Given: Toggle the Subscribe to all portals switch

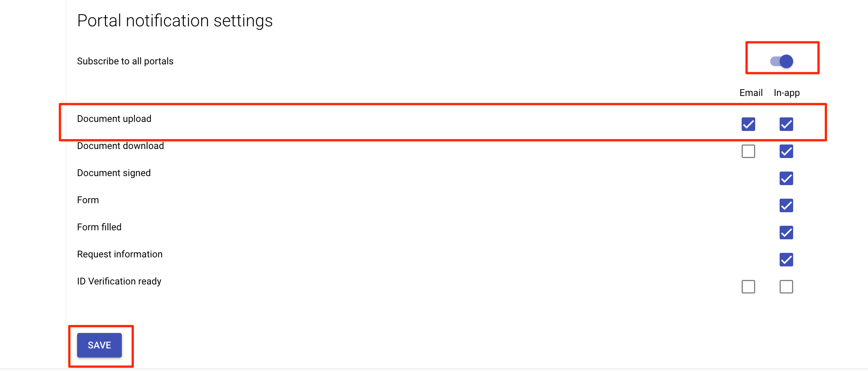Looking at the screenshot, I should (x=782, y=61).
